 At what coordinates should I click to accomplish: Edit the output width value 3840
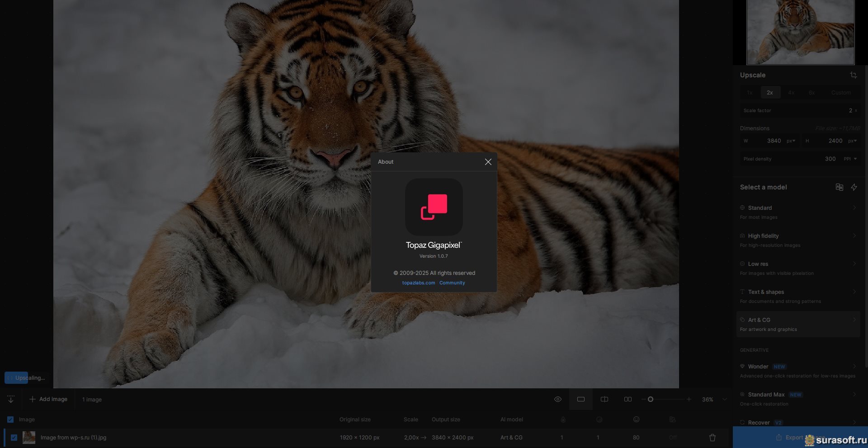(774, 141)
